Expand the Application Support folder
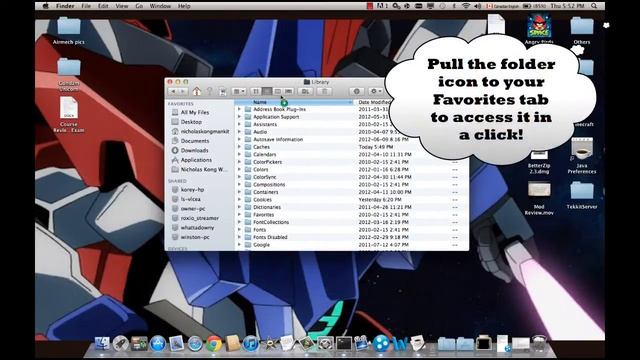640x360 pixels. 239,117
